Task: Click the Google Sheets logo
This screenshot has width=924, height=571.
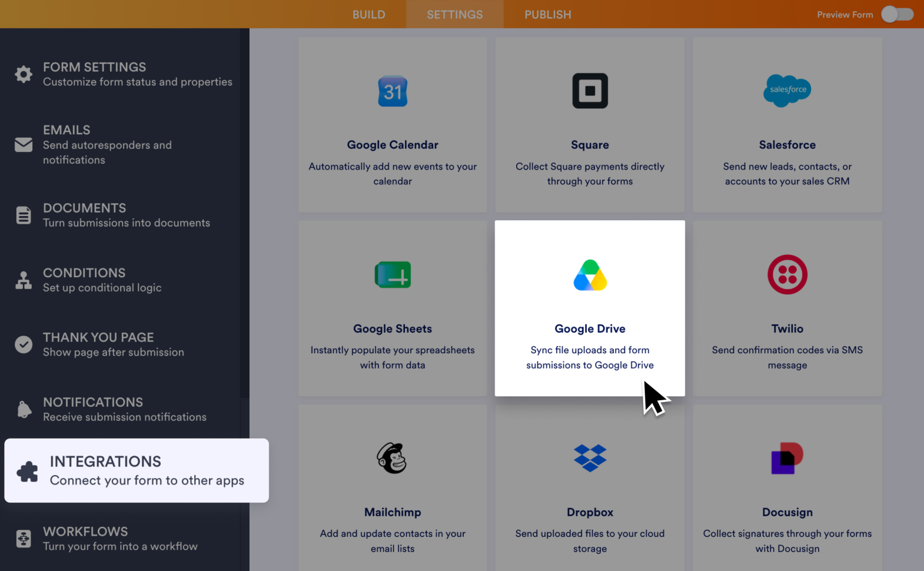Action: 393,275
